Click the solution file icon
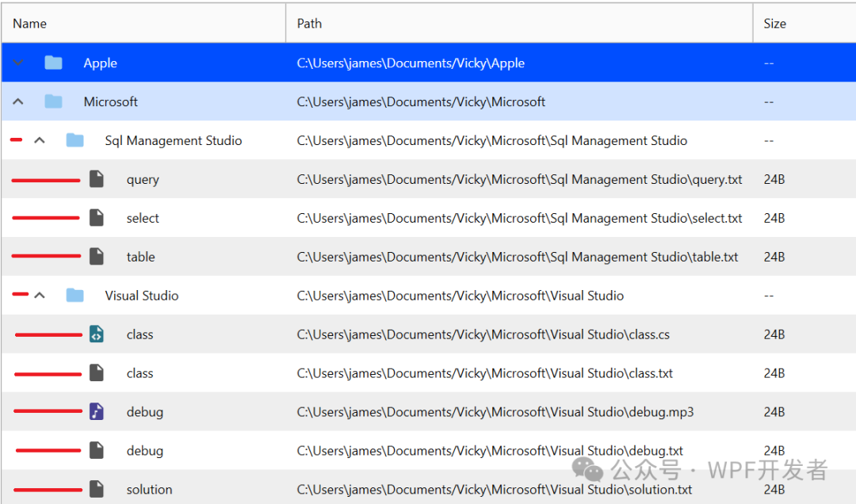This screenshot has height=504, width=856. pyautogui.click(x=97, y=489)
